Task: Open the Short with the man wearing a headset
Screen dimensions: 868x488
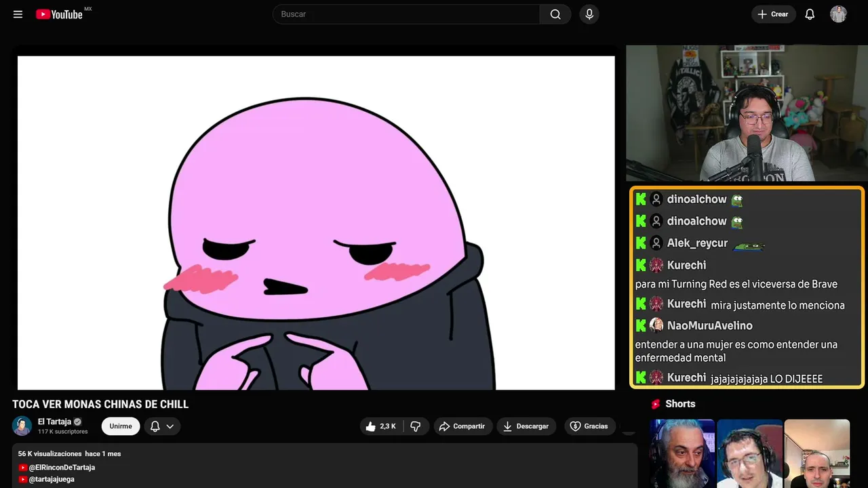Action: tap(749, 453)
